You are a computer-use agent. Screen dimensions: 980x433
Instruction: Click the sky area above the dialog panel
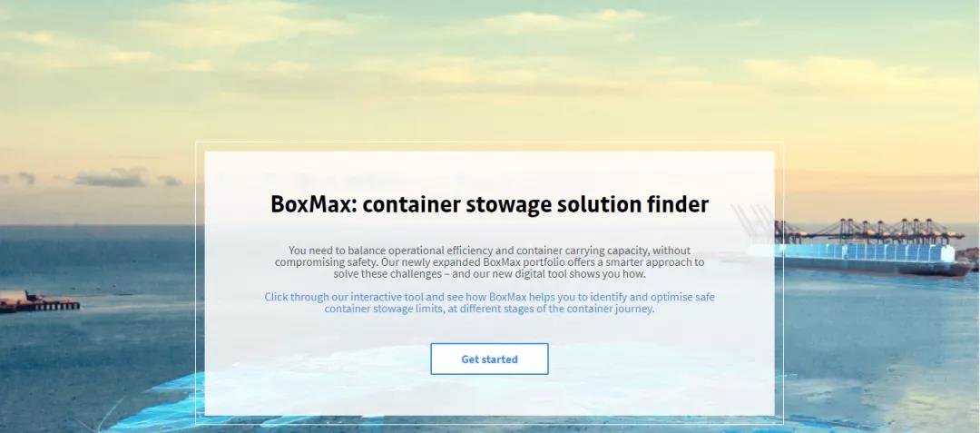pos(489,69)
